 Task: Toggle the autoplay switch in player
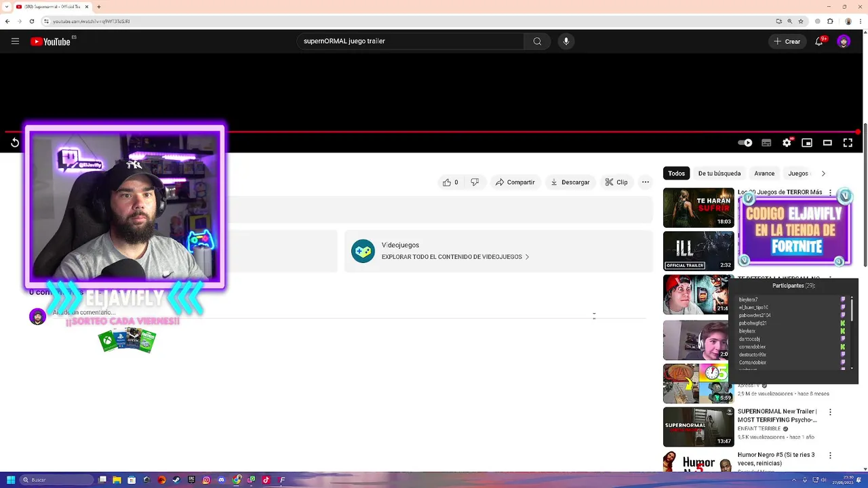click(745, 142)
